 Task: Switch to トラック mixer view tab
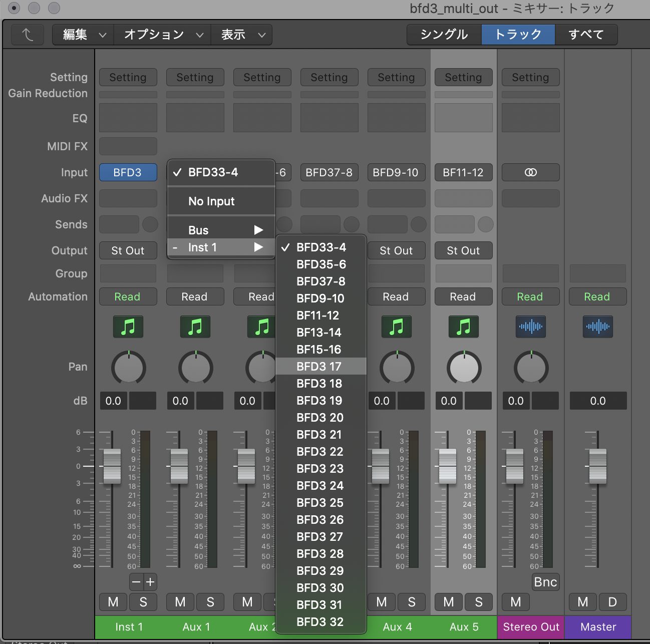(518, 35)
